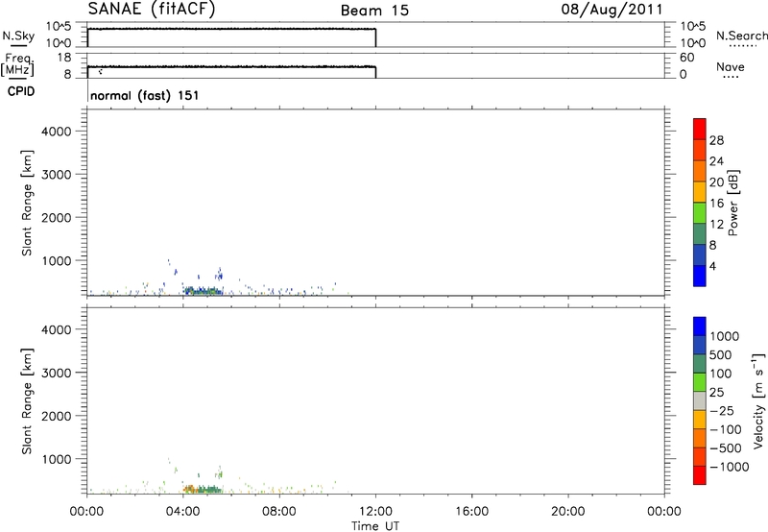Click the 08/Aug/2011 date label
Viewport: 768px width, 532px height.
coord(612,10)
